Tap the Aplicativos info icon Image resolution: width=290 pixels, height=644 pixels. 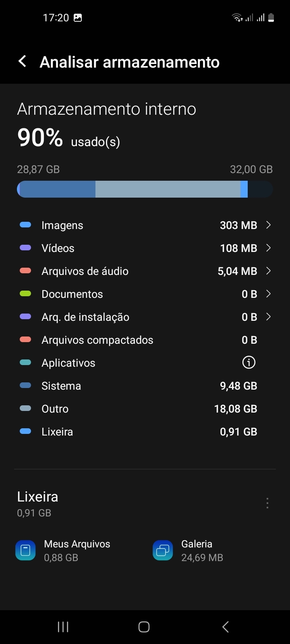tap(249, 363)
